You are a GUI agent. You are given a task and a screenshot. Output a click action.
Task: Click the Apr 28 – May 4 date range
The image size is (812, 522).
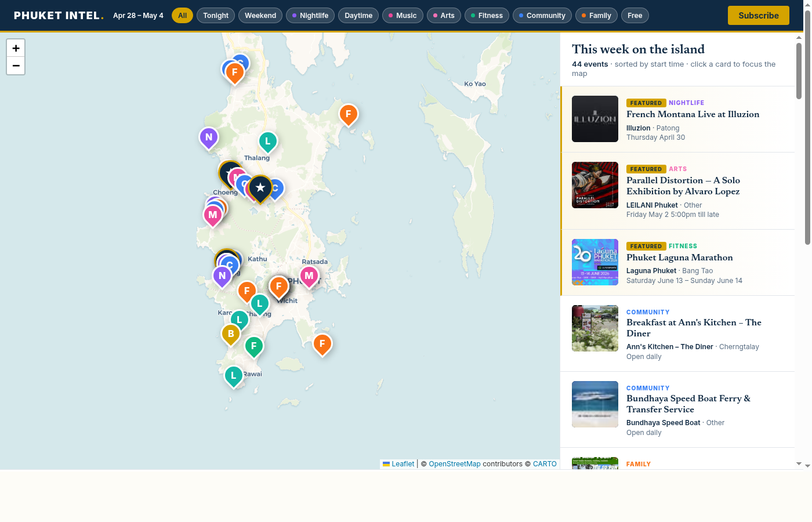(x=138, y=16)
